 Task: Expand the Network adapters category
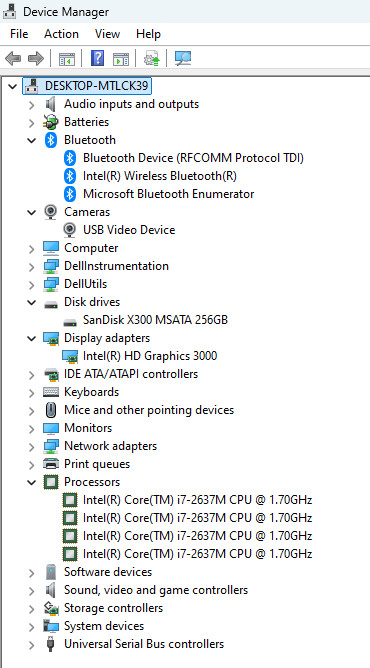[x=32, y=447]
